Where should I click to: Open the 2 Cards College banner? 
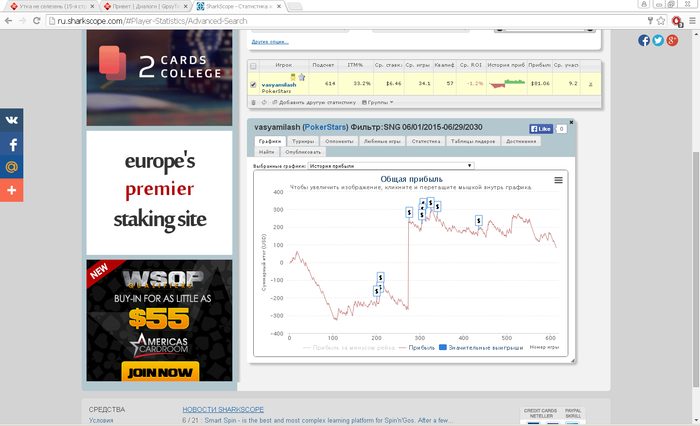[x=159, y=78]
